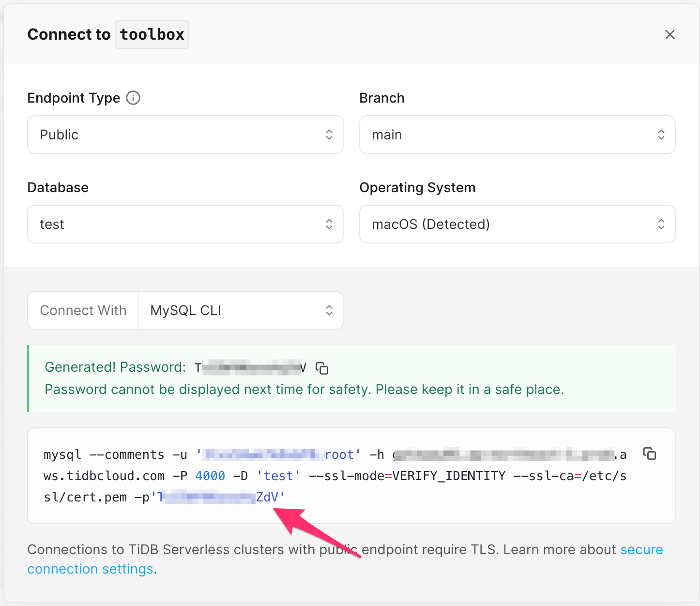Open the secure connection settings link

pyautogui.click(x=90, y=569)
